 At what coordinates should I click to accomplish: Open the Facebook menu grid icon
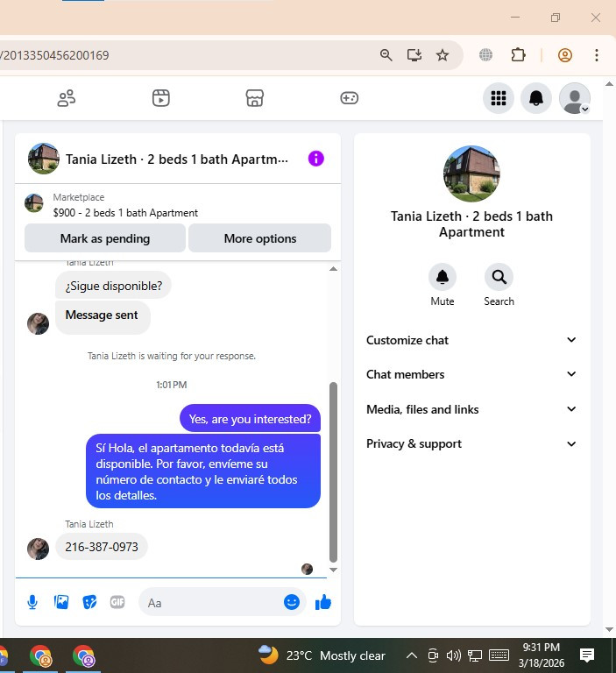499,98
